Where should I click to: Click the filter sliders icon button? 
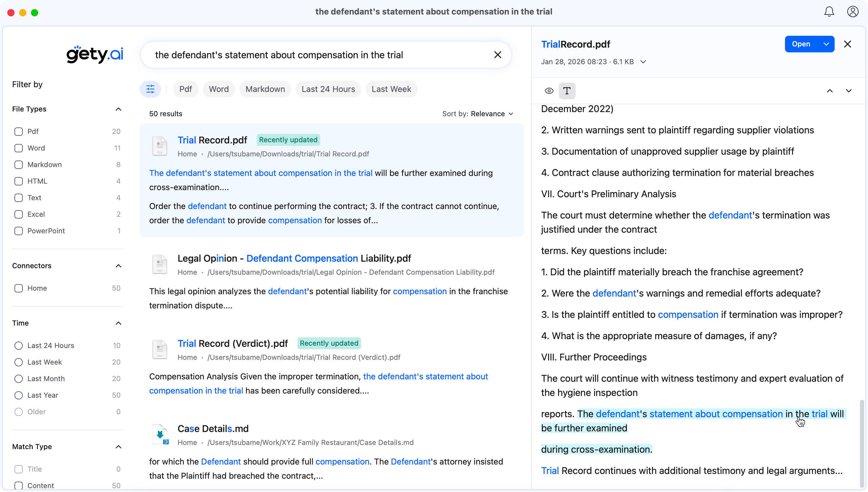click(x=150, y=89)
